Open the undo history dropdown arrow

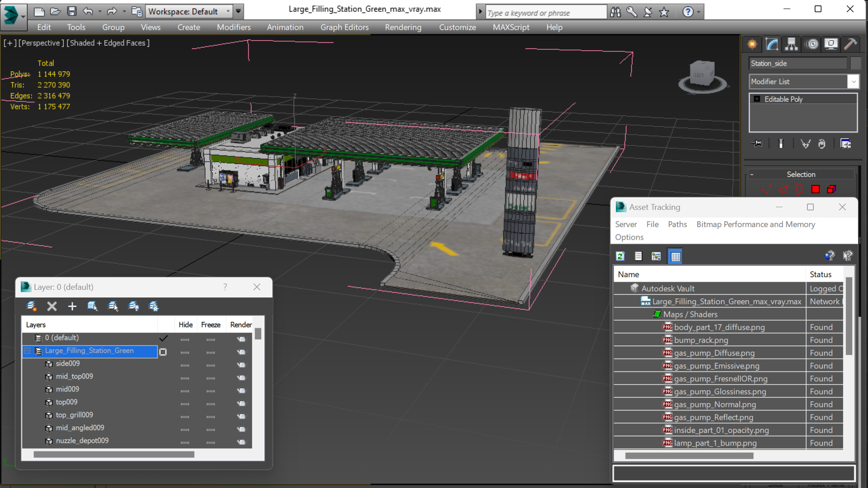click(100, 12)
